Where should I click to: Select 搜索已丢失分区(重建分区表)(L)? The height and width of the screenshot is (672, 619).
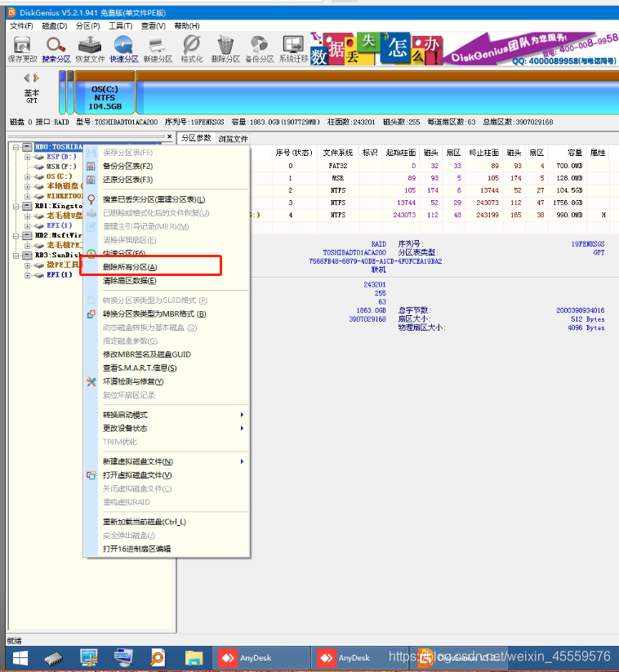[167, 199]
